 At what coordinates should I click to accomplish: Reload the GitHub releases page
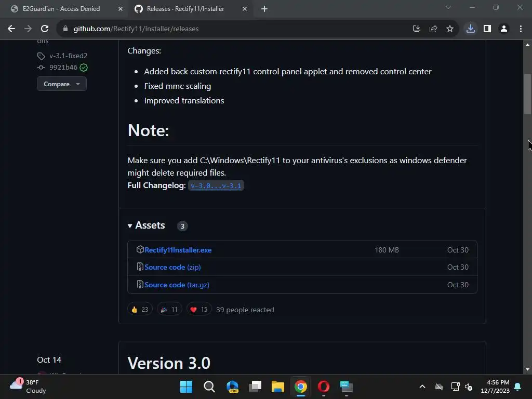tap(45, 29)
